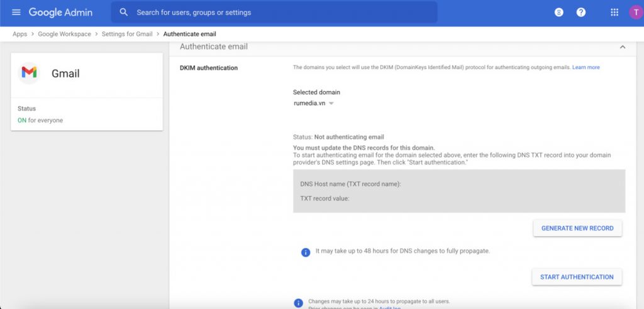644x309 pixels.
Task: Collapse the Authenticate email section
Action: (623, 47)
